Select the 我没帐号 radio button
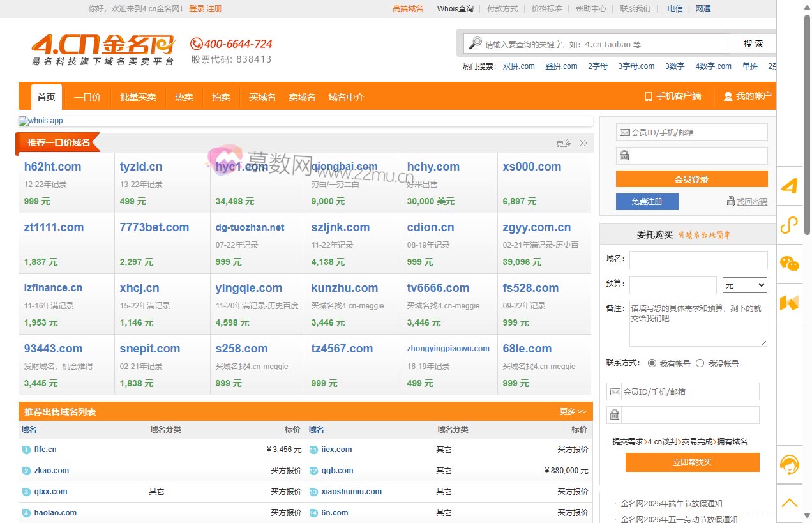Screen dimensions: 812x523 pyautogui.click(x=700, y=363)
